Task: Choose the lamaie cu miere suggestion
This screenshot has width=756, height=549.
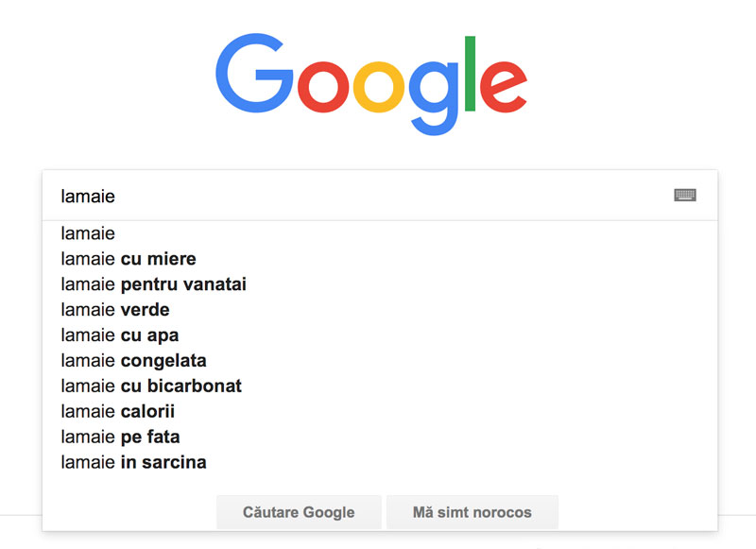Action: click(x=380, y=259)
